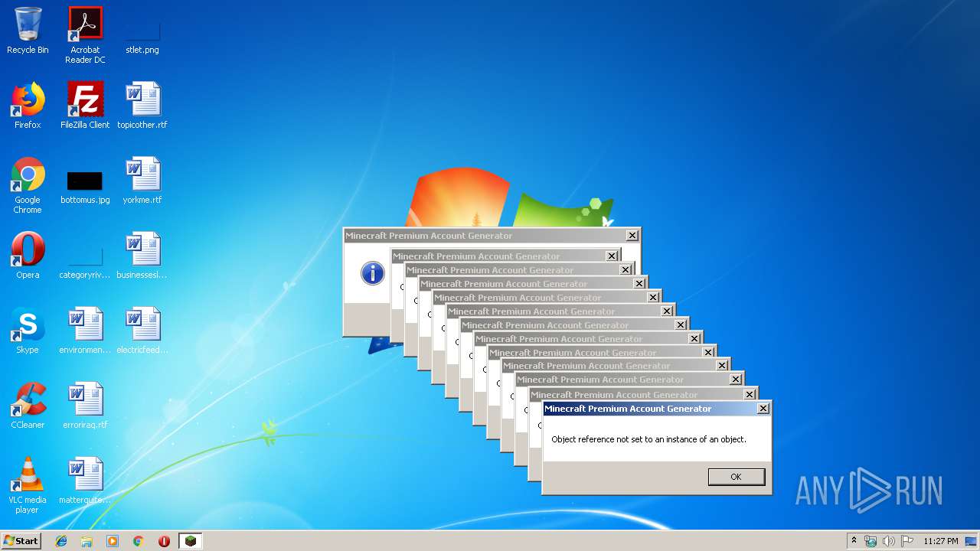
Task: Select the Acrobat Reader DC shortcut
Action: point(85,35)
